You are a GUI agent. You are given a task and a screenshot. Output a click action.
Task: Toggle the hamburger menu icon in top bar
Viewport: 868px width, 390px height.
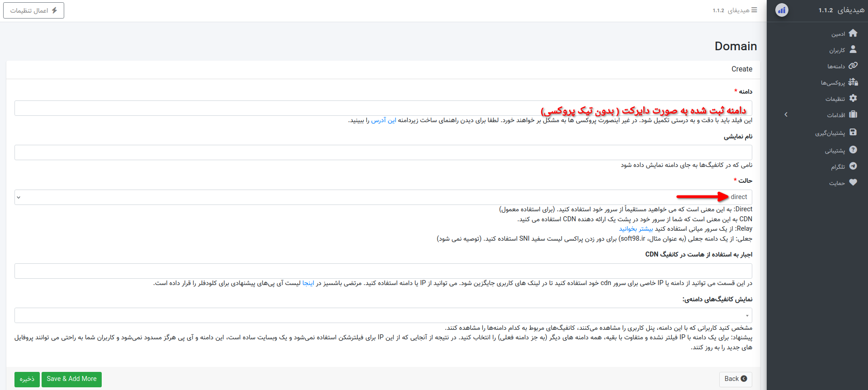point(754,10)
